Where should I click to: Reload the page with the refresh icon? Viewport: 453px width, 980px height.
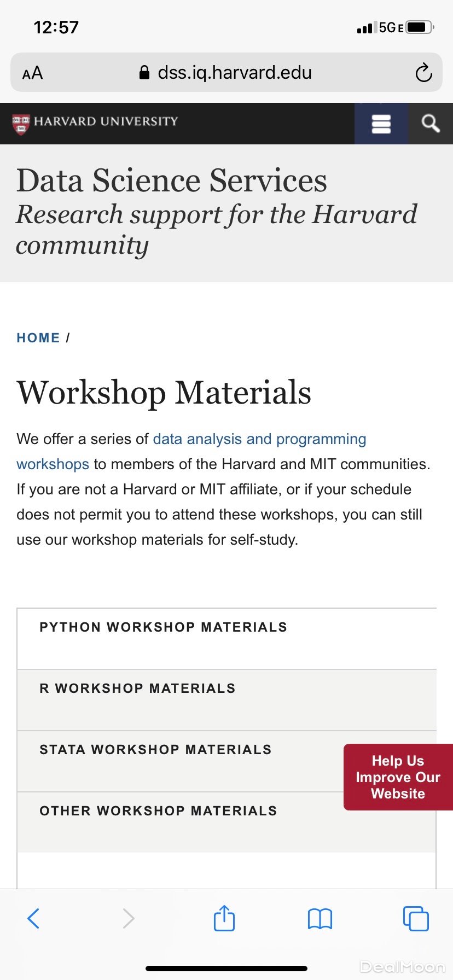click(x=423, y=73)
